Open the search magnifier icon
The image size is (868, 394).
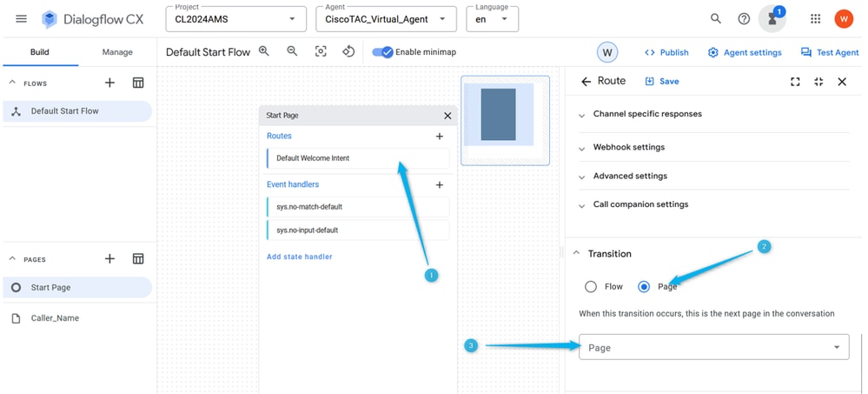click(x=716, y=19)
